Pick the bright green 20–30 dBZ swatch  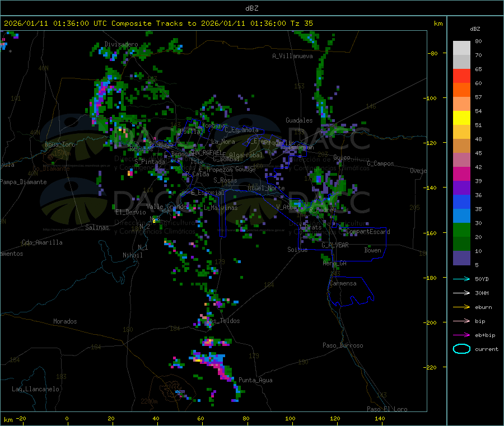click(461, 230)
